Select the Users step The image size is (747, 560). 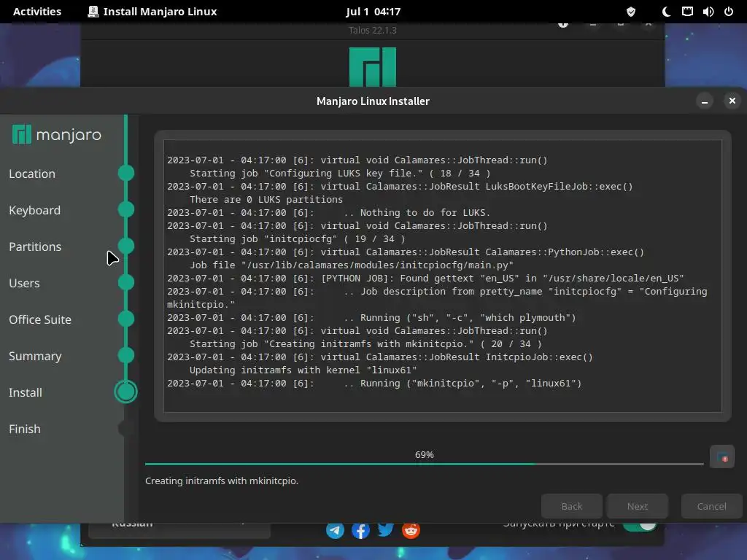[24, 284]
